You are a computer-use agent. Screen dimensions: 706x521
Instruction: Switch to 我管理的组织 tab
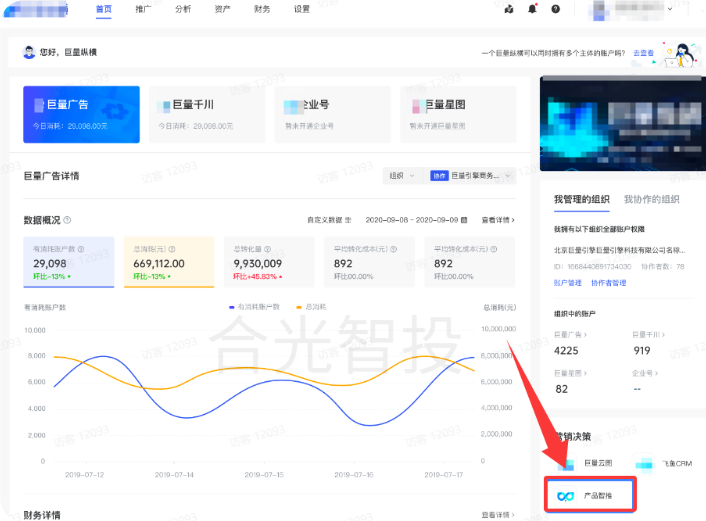tap(582, 199)
